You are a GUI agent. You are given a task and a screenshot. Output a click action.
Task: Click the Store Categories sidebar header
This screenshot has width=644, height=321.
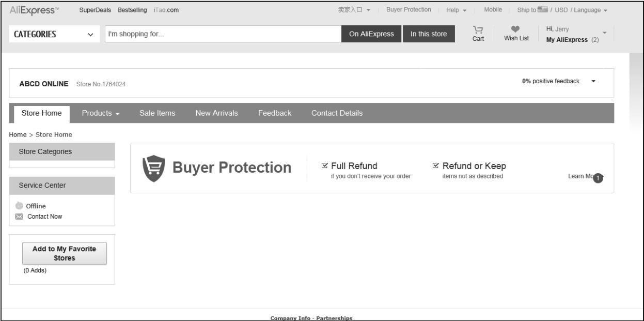click(x=62, y=152)
